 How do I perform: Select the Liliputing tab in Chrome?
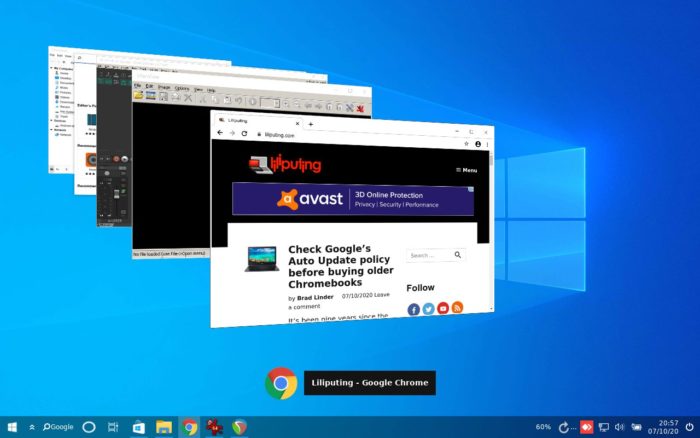click(258, 121)
